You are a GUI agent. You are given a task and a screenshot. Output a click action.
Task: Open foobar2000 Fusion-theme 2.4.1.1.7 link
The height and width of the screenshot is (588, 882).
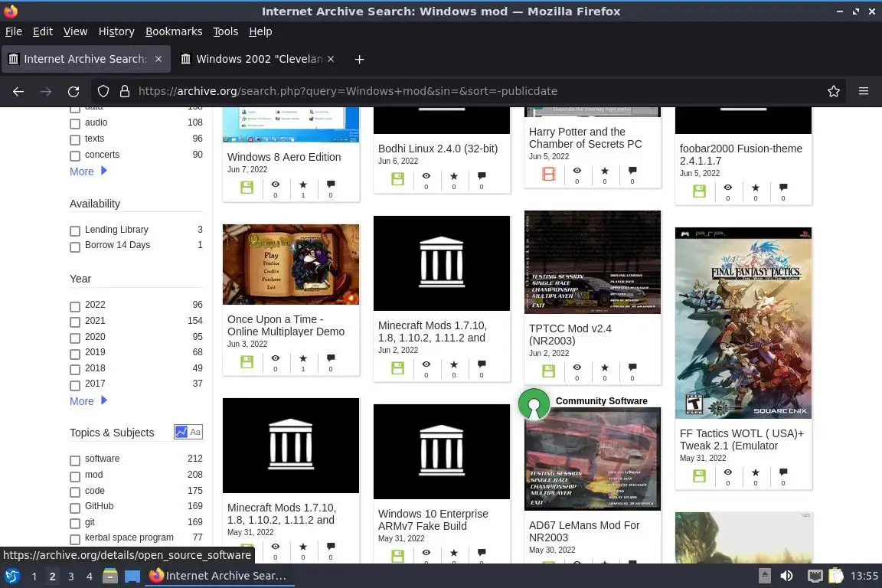(741, 155)
